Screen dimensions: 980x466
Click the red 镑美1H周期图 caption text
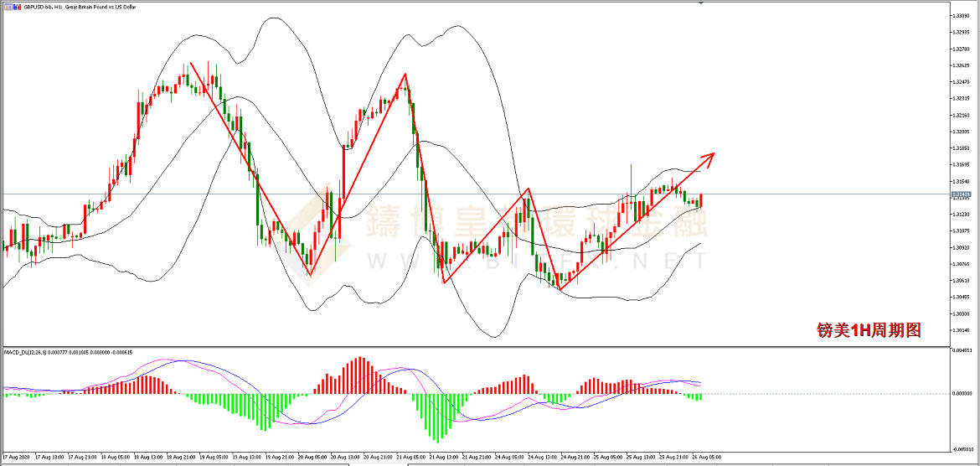click(x=869, y=331)
